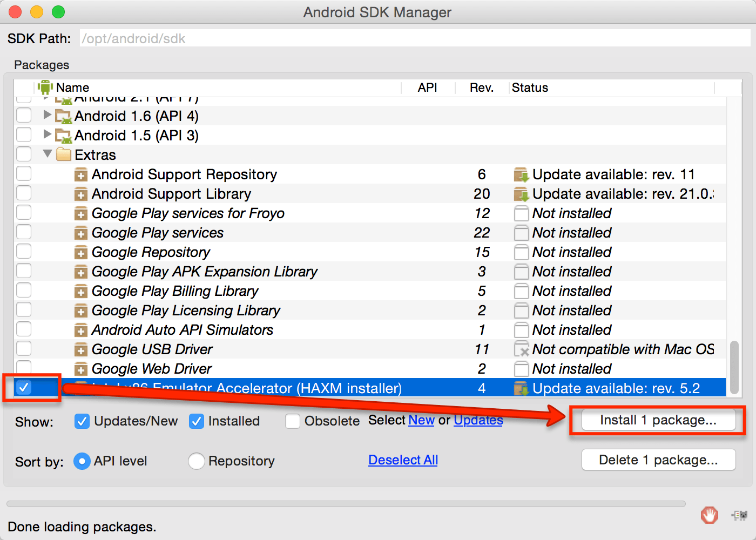Click the Deselect All link
This screenshot has width=756, height=540.
(x=403, y=460)
